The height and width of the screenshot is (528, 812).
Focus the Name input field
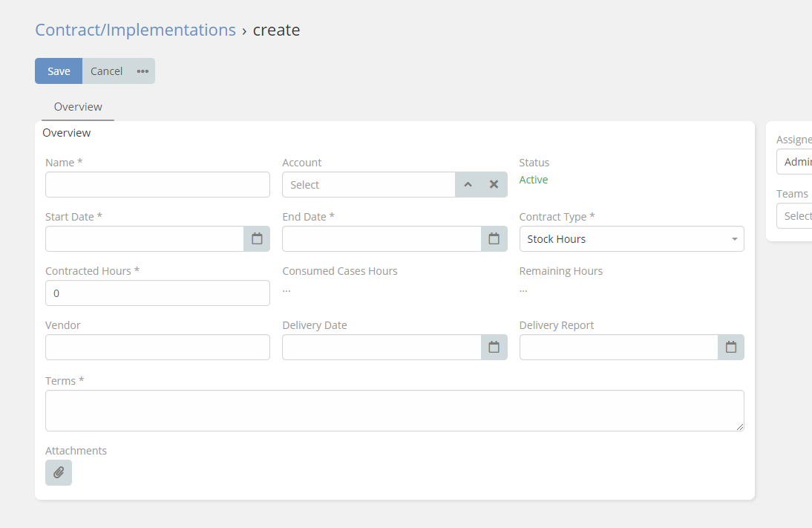[x=157, y=185]
